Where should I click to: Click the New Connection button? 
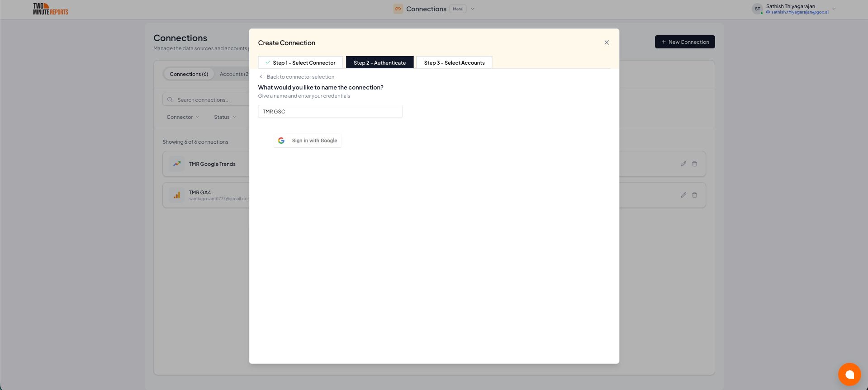pos(685,42)
